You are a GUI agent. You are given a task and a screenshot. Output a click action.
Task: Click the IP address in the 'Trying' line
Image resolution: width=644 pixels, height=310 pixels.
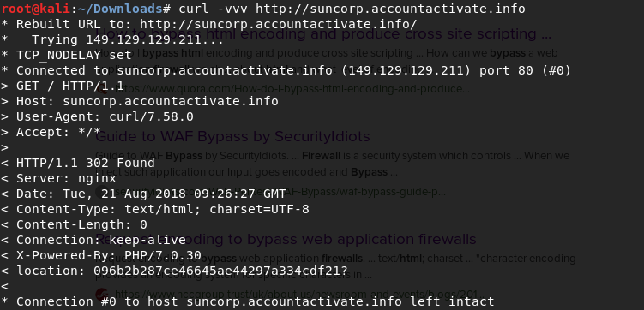144,39
